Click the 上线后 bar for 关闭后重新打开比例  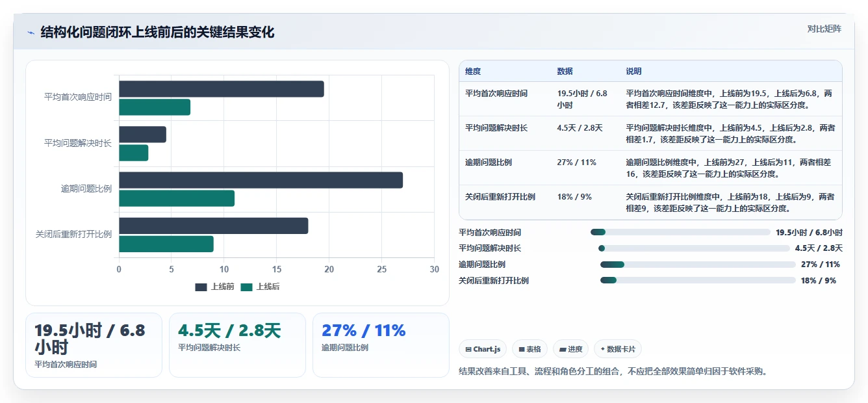pos(166,244)
